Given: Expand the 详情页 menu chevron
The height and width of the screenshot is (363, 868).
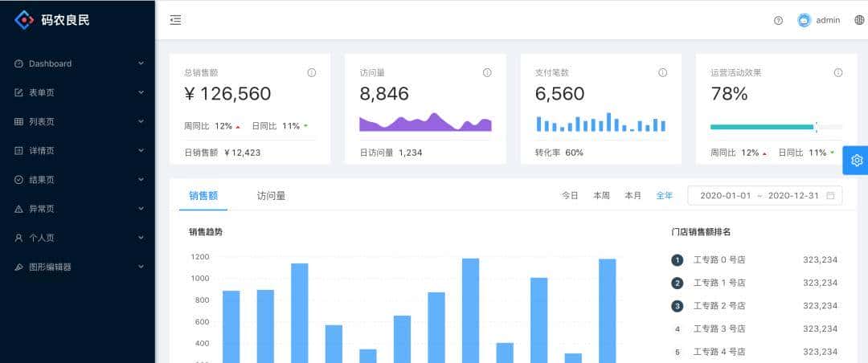Looking at the screenshot, I should pyautogui.click(x=141, y=150).
